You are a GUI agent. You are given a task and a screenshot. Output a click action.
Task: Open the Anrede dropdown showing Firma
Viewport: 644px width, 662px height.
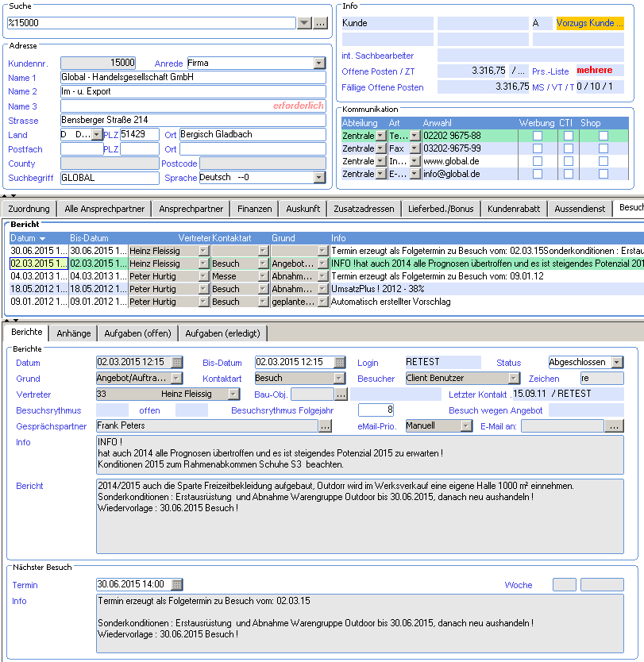pos(320,63)
